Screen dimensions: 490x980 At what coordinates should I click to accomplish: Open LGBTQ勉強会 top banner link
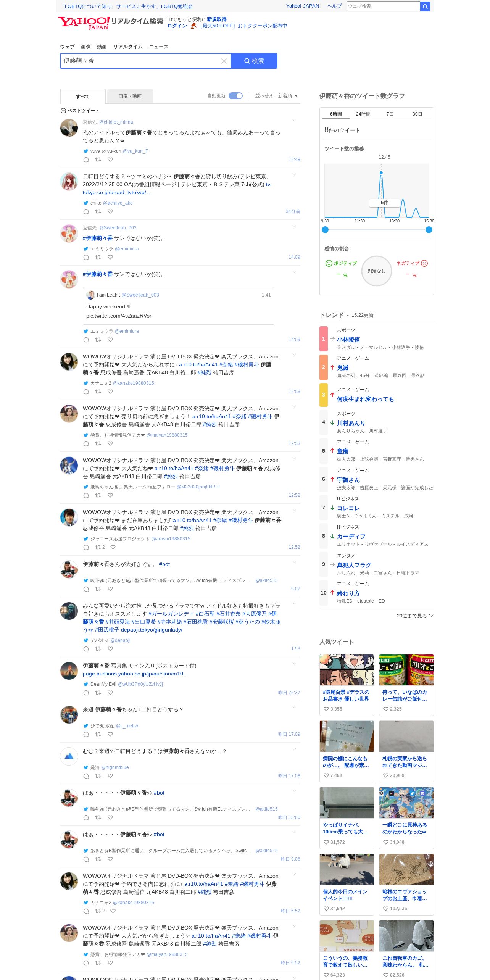click(126, 6)
